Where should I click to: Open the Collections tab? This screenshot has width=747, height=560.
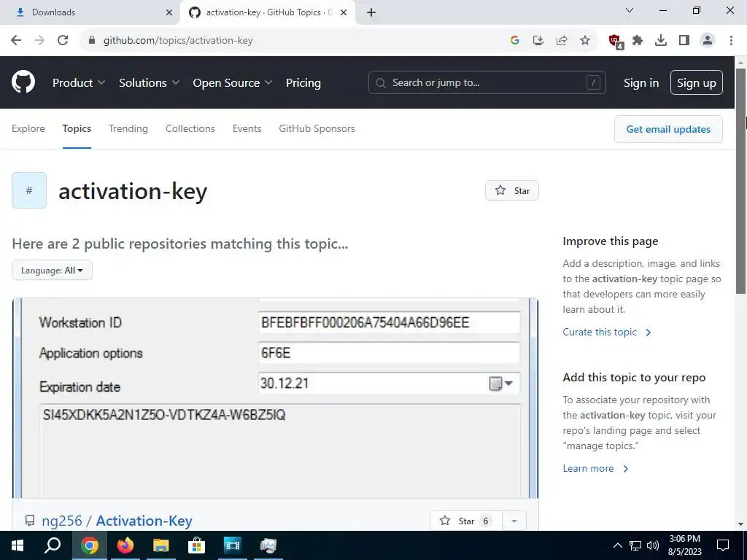pyautogui.click(x=190, y=128)
